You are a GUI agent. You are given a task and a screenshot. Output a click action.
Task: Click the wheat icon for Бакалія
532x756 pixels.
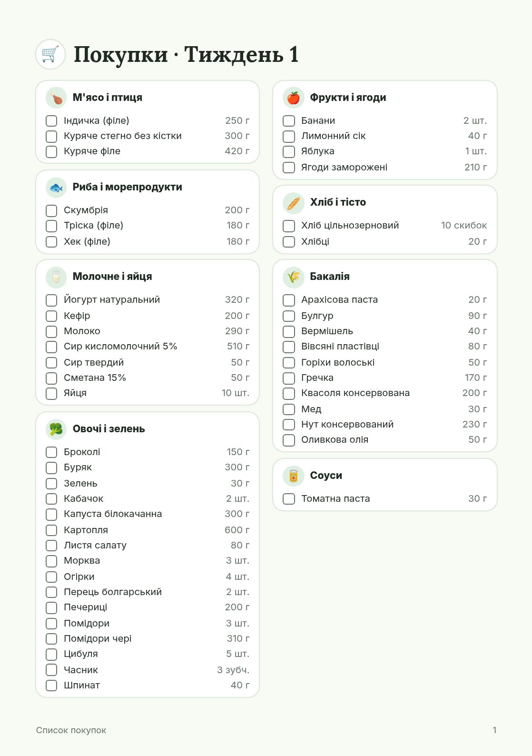pos(294,277)
